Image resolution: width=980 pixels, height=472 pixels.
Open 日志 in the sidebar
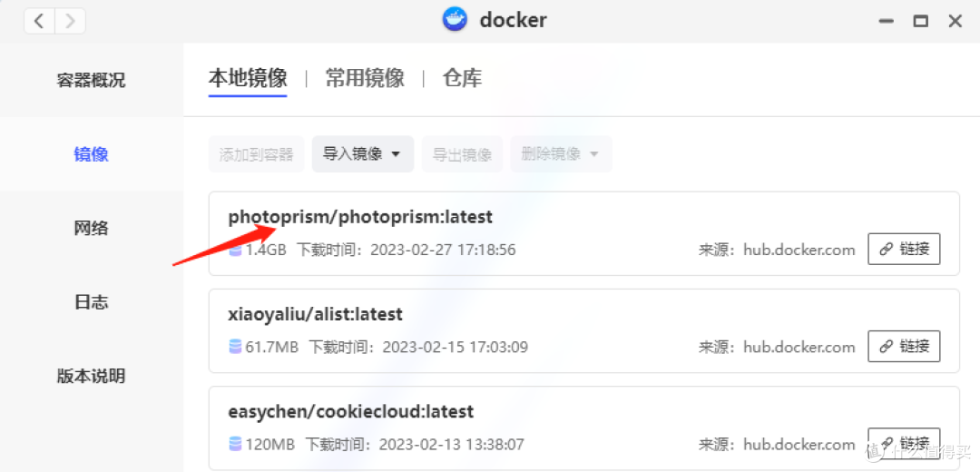pos(92,302)
